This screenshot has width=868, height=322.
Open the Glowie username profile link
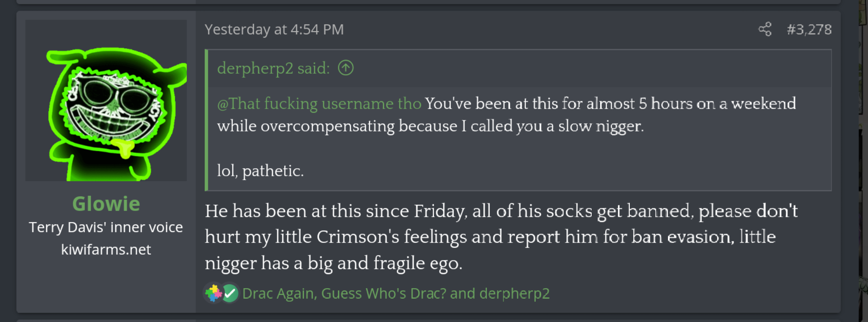(x=106, y=204)
